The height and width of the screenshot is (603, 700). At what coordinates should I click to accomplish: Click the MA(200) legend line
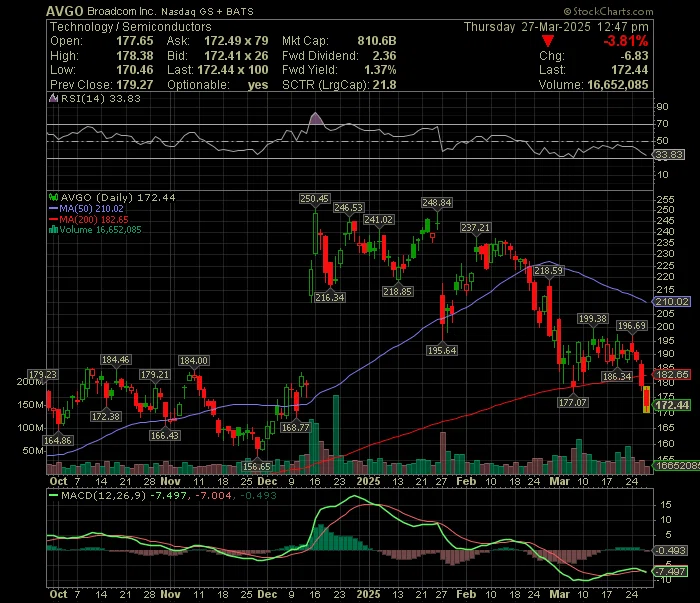point(54,220)
